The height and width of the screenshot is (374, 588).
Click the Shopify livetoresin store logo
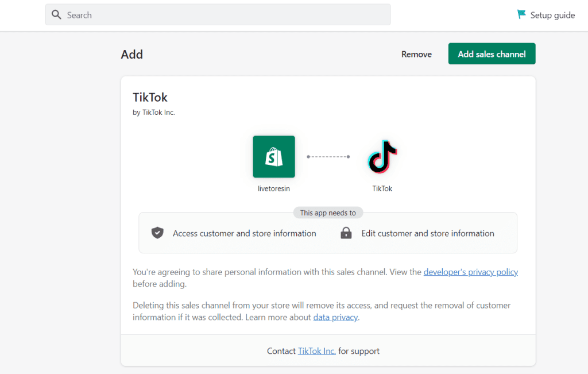(274, 156)
